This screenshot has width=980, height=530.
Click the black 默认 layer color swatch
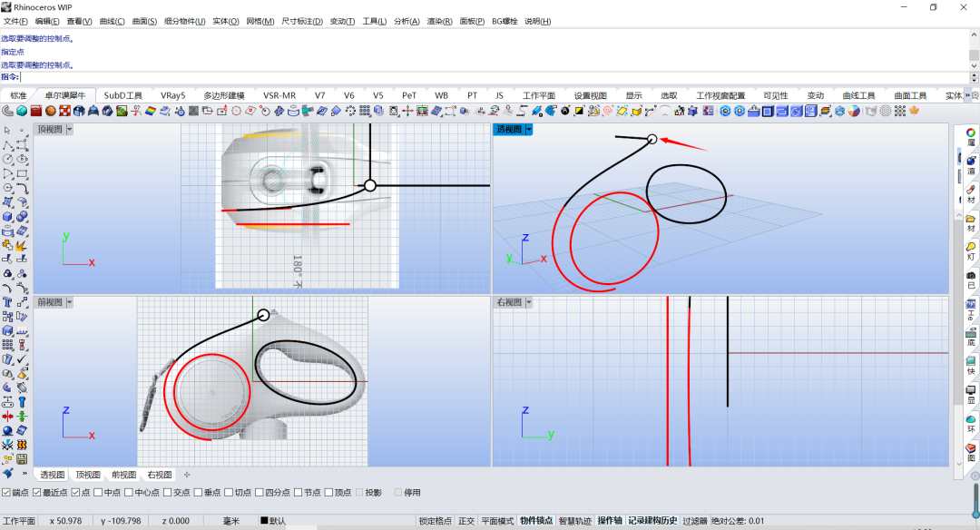pyautogui.click(x=264, y=520)
